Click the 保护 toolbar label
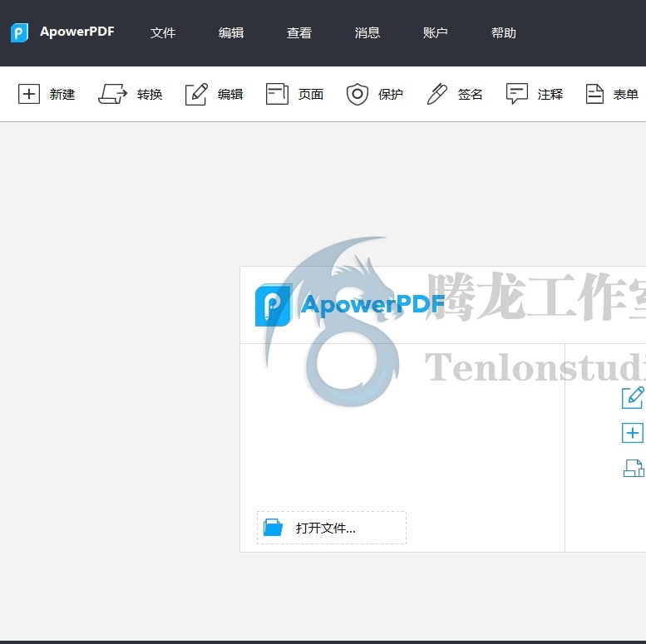Viewport: 646px width, 644px height. tap(391, 94)
